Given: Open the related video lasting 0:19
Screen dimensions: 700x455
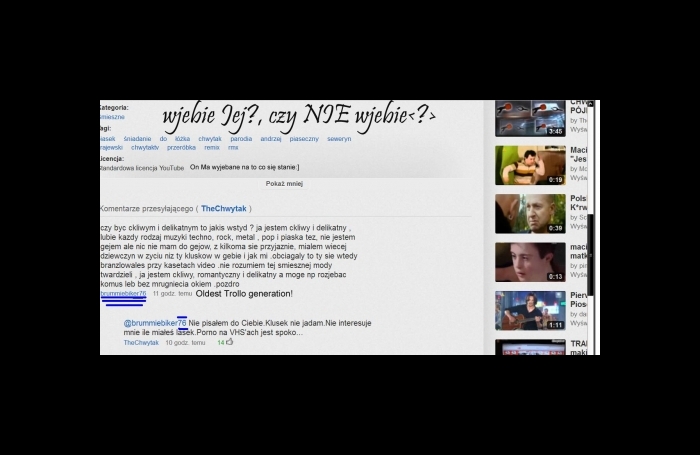Looking at the screenshot, I should (530, 165).
